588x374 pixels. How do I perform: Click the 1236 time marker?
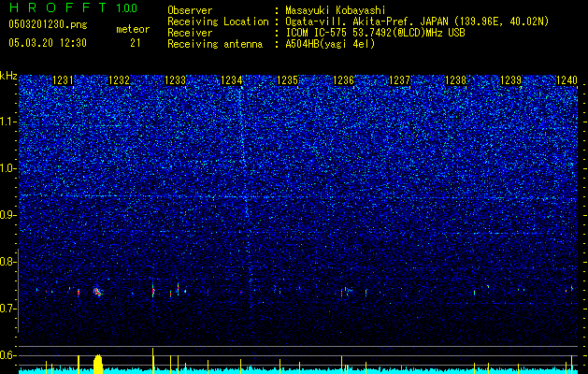click(x=343, y=80)
